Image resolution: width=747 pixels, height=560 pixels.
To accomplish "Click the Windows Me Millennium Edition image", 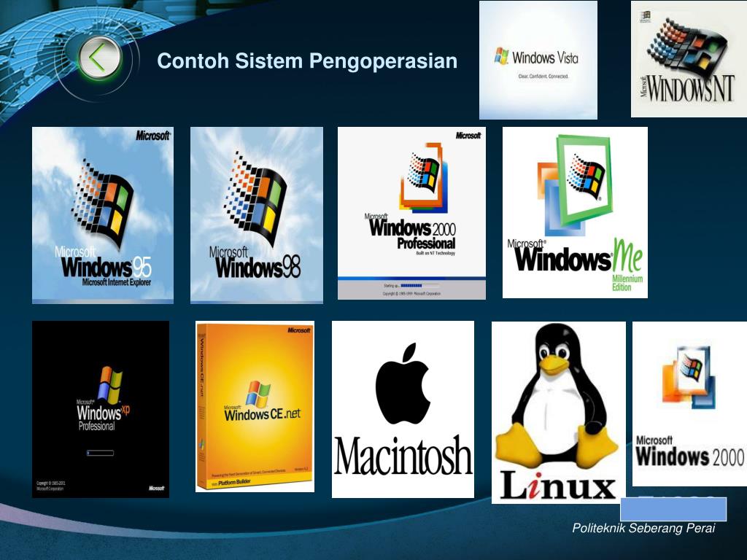I will pos(575,212).
